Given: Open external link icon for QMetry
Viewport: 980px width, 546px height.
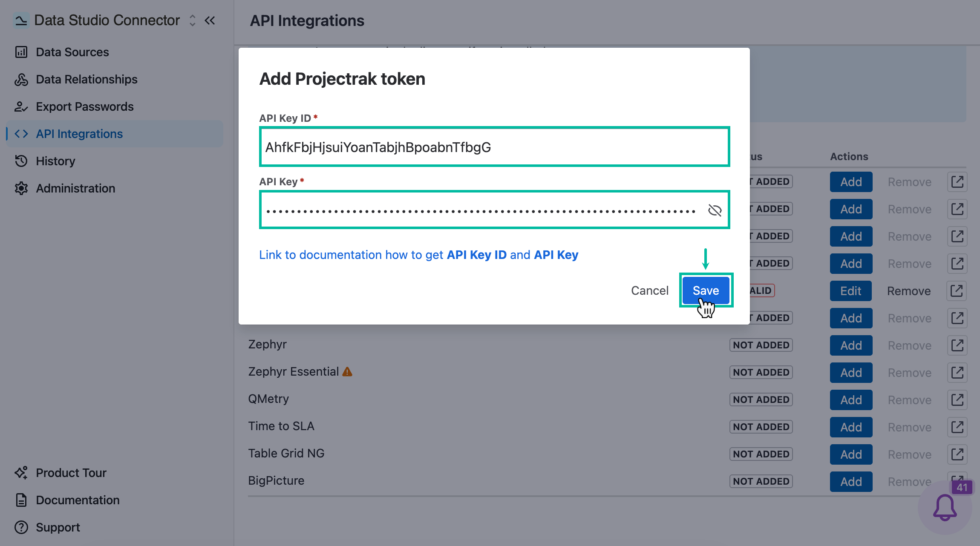Looking at the screenshot, I should click(x=957, y=400).
